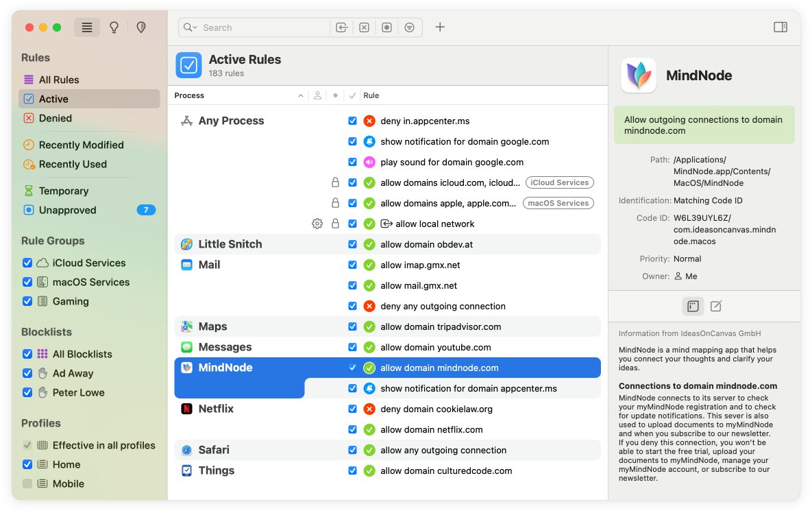
Task: Click the MindNode app icon in inspector
Action: click(x=639, y=75)
